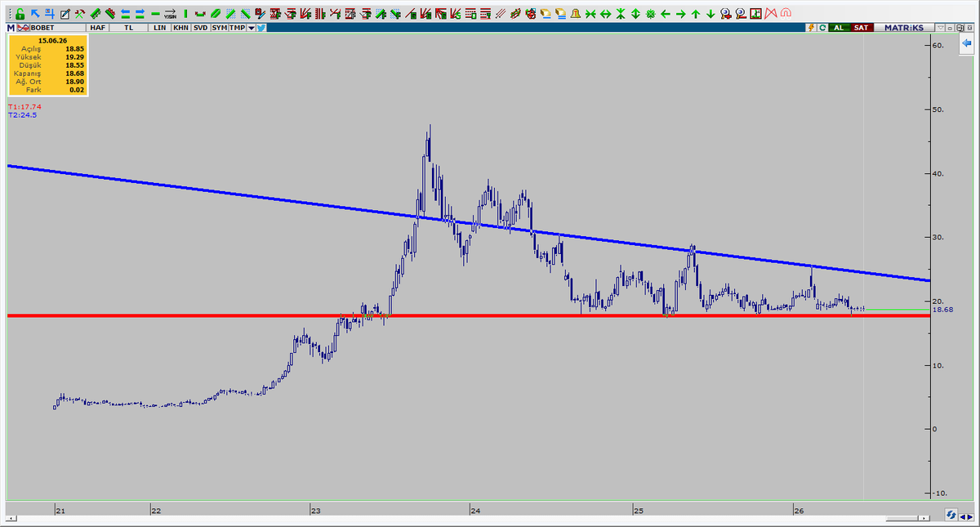Toggle the KHN button
This screenshot has height=527, width=980.
(180, 28)
